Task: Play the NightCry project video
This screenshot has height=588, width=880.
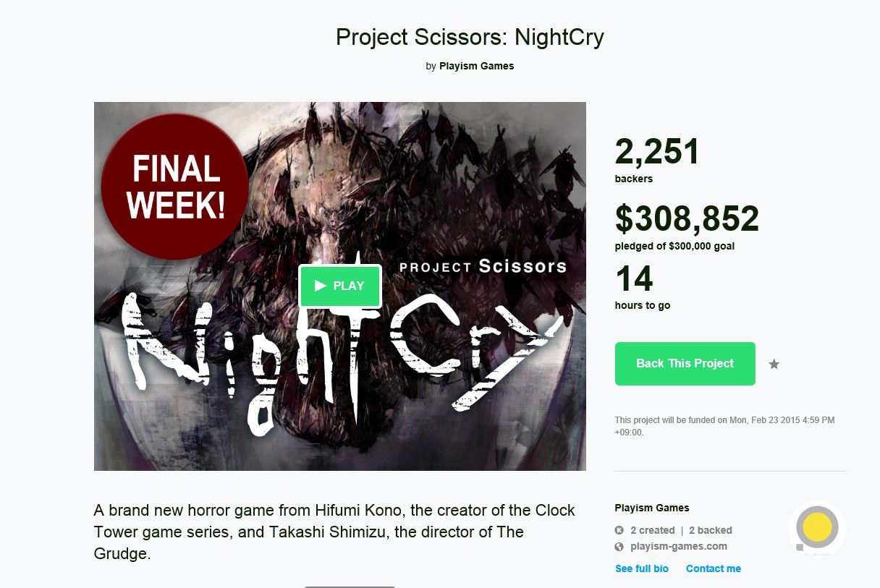Action: [x=339, y=286]
